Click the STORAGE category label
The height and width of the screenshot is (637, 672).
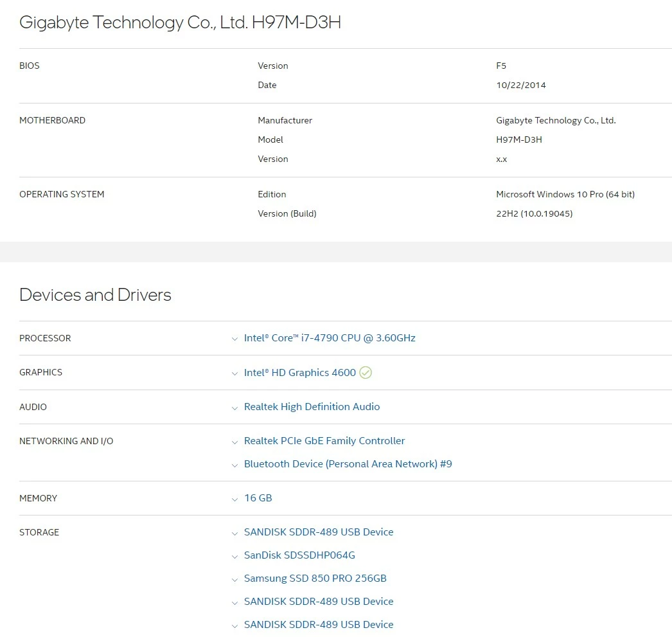39,532
